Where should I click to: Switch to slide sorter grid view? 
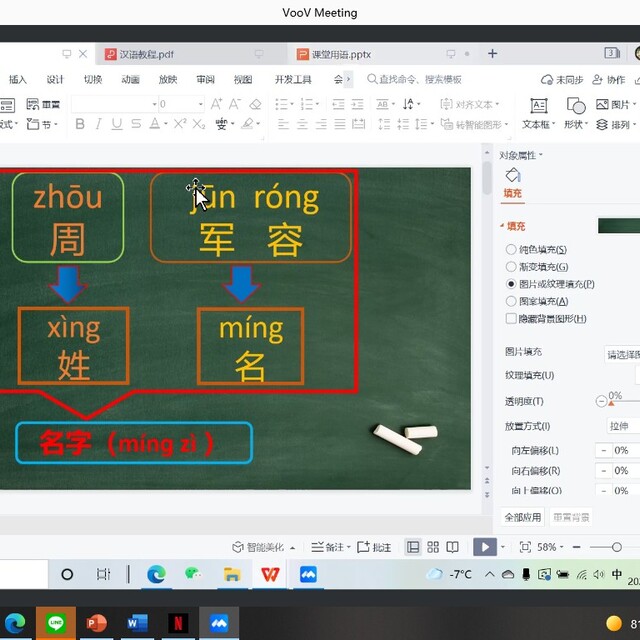(433, 547)
